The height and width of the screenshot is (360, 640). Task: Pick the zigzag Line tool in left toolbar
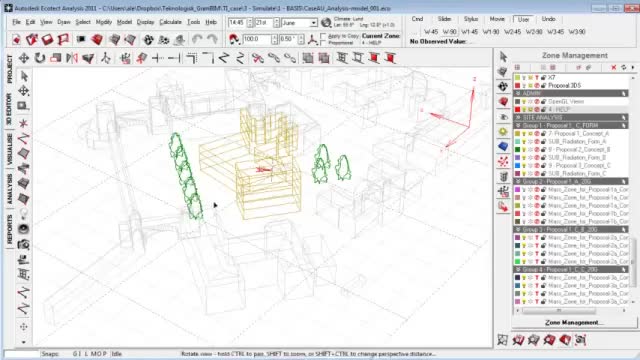[24, 138]
